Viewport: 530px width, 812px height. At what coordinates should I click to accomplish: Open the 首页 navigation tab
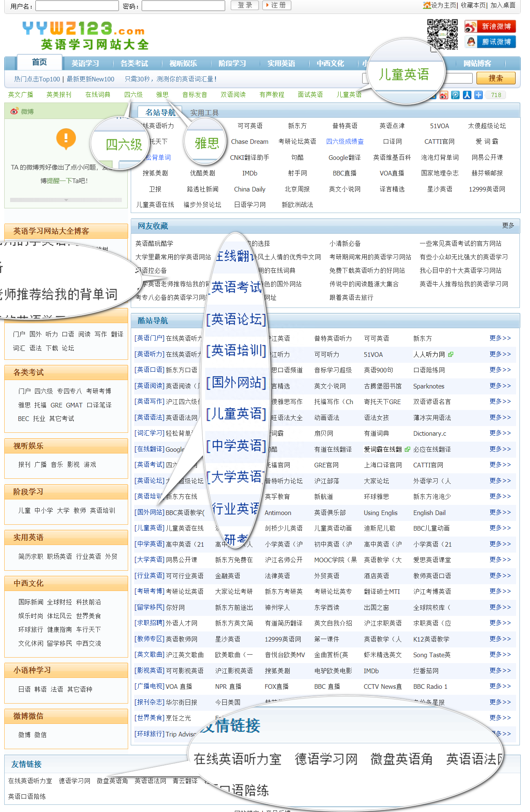pyautogui.click(x=40, y=62)
